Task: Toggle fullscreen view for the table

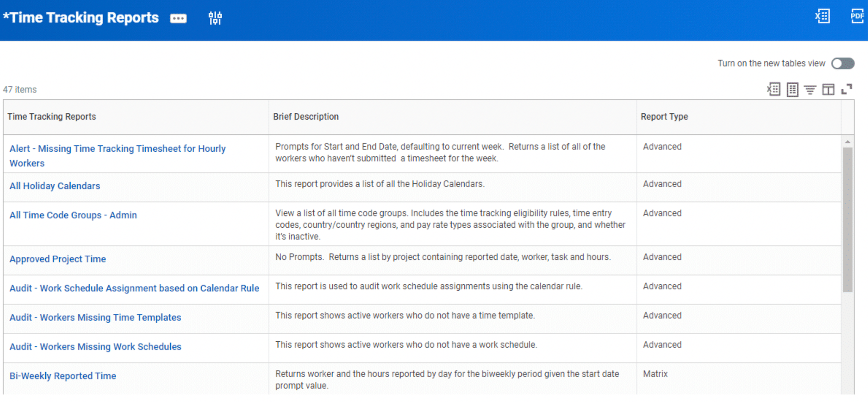Action: [846, 89]
